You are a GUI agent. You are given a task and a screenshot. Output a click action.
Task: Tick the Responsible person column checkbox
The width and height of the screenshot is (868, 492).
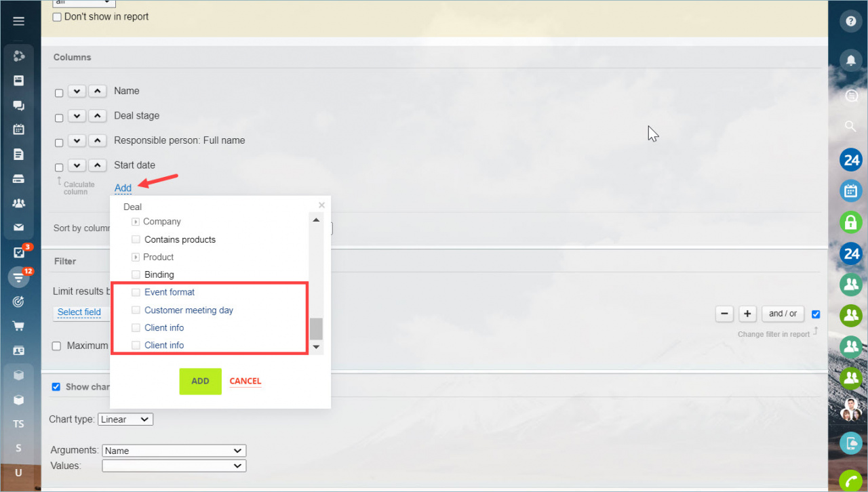[59, 143]
